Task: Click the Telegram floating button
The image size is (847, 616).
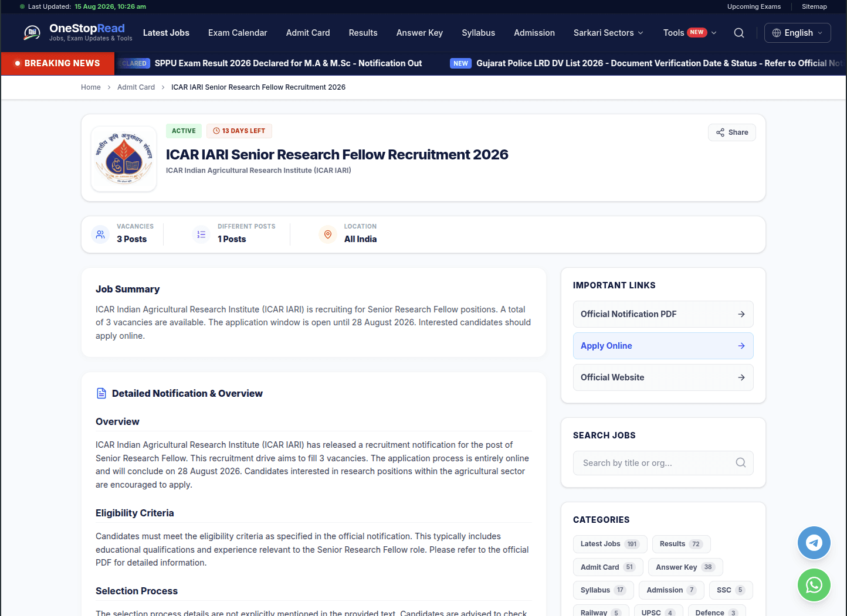Action: [x=814, y=543]
